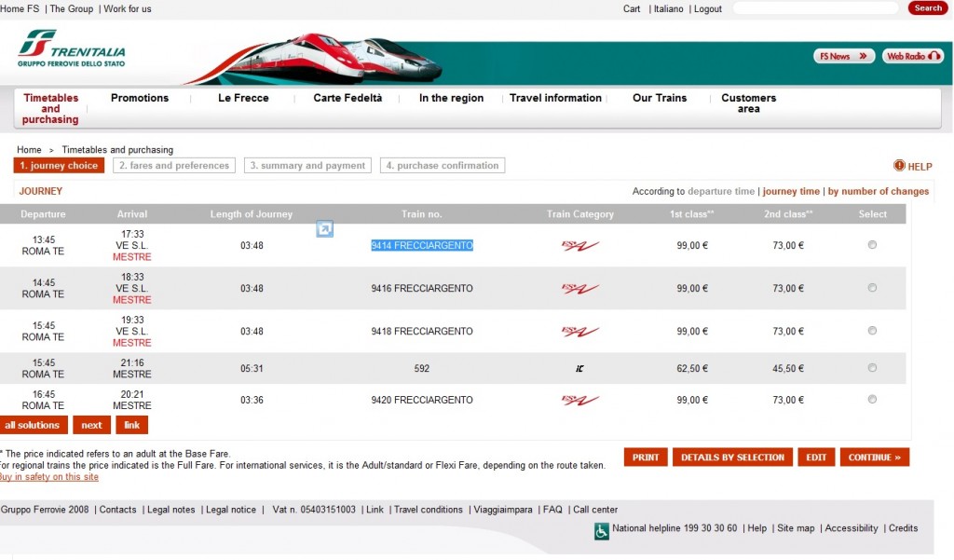Select the 13:45 train 9414 radio button
954x560 pixels.
[872, 245]
